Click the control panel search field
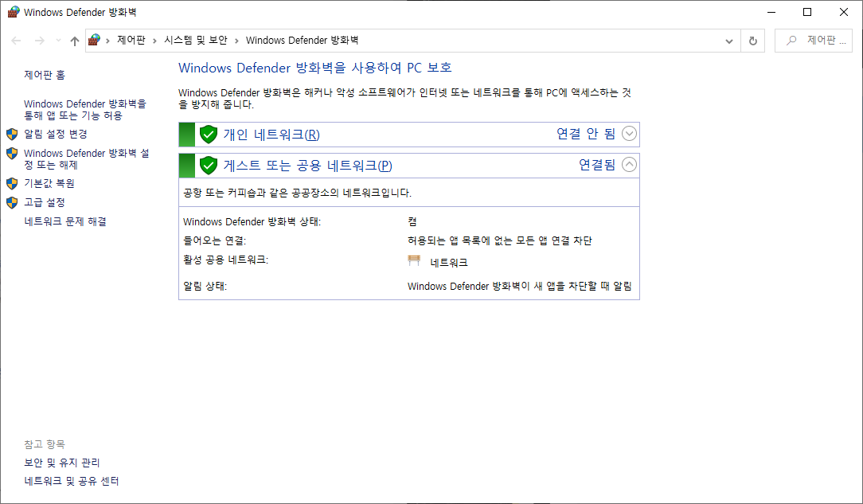863x504 pixels. coord(814,41)
